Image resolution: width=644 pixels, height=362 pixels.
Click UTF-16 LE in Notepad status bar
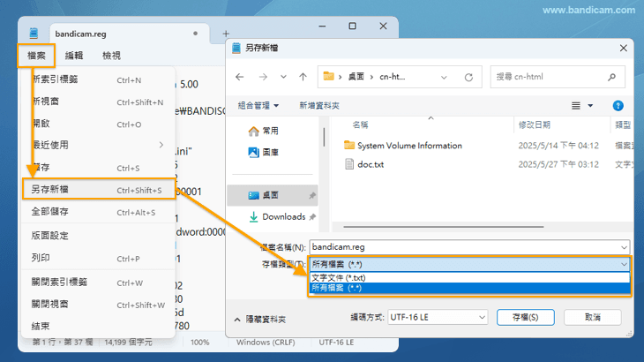(x=336, y=343)
